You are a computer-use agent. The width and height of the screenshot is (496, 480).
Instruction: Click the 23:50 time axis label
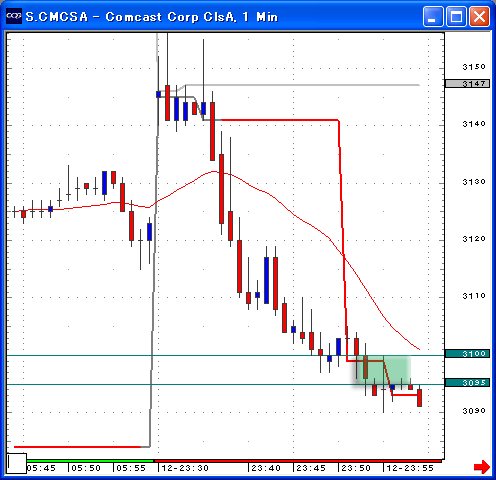[x=356, y=468]
